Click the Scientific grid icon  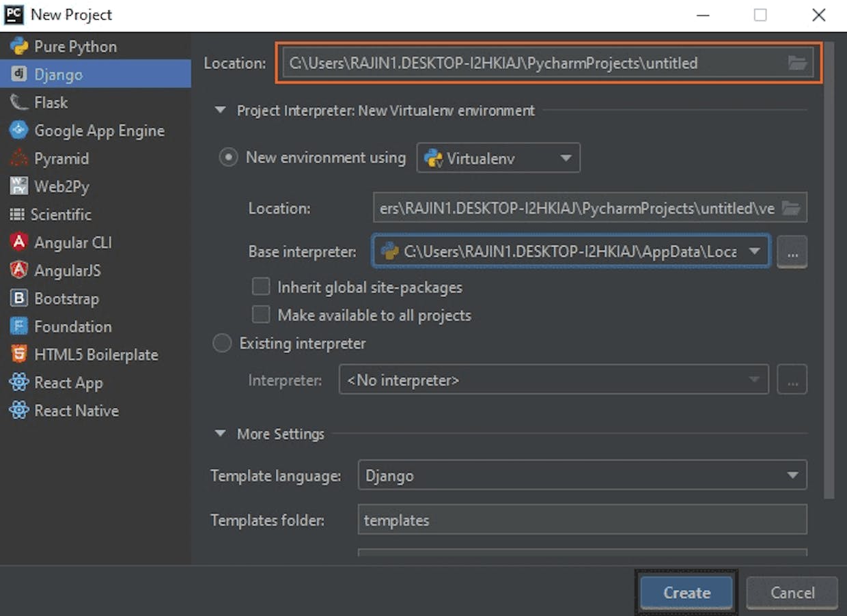pyautogui.click(x=16, y=214)
